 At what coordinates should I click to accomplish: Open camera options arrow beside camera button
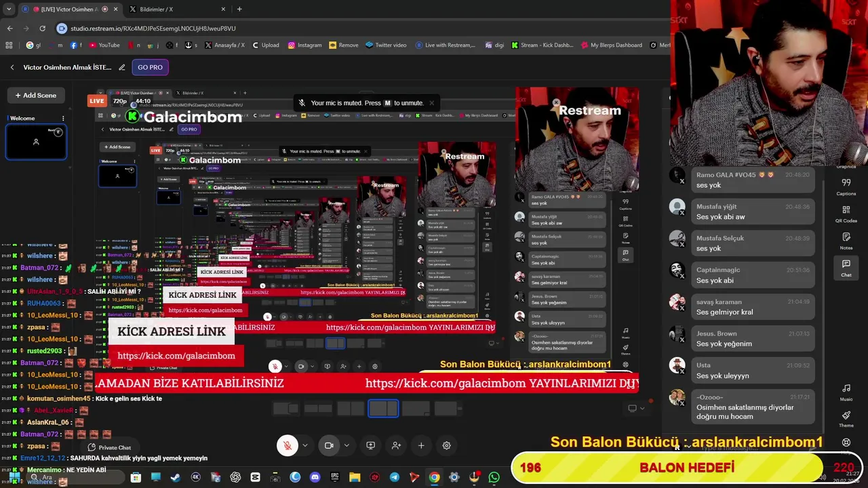[x=347, y=445]
